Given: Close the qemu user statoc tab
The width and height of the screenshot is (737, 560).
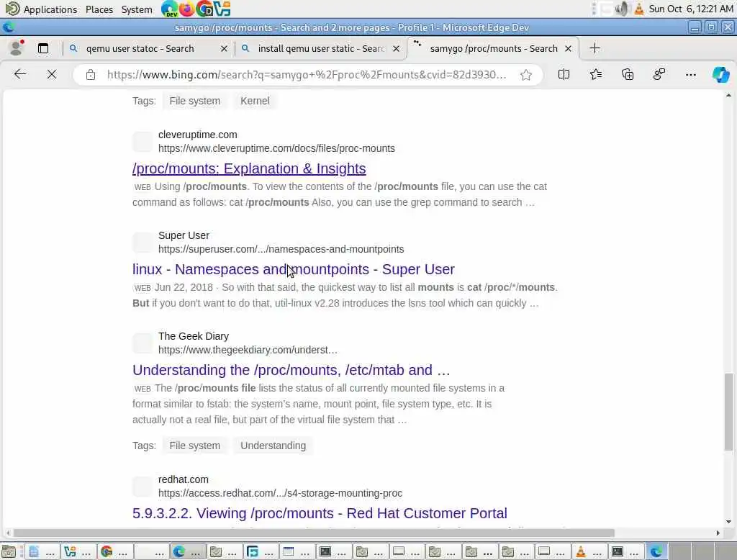Looking at the screenshot, I should pyautogui.click(x=225, y=48).
